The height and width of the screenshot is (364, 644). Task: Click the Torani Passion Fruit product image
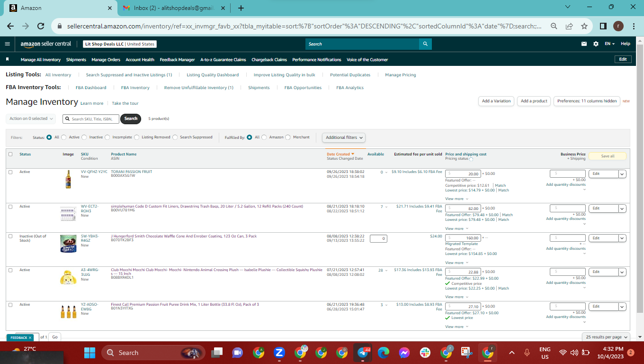pos(68,180)
